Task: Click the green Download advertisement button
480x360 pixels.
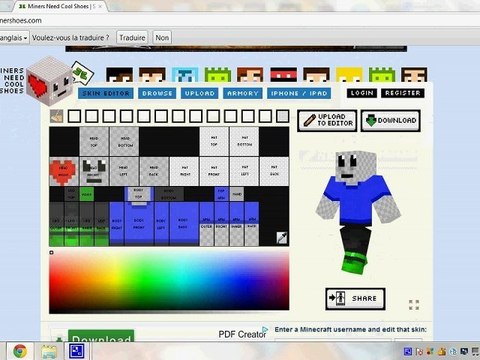Action: click(101, 336)
